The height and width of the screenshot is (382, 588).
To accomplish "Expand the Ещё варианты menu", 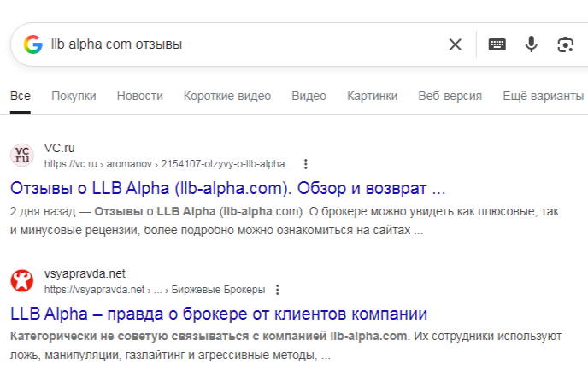I will pyautogui.click(x=543, y=96).
